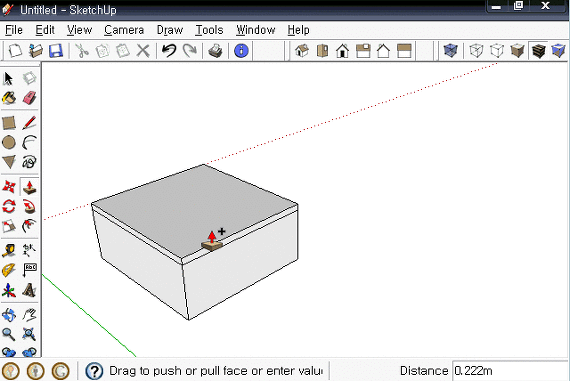Toggle X-ray face style
Image resolution: width=570 pixels, height=381 pixels.
[x=450, y=51]
